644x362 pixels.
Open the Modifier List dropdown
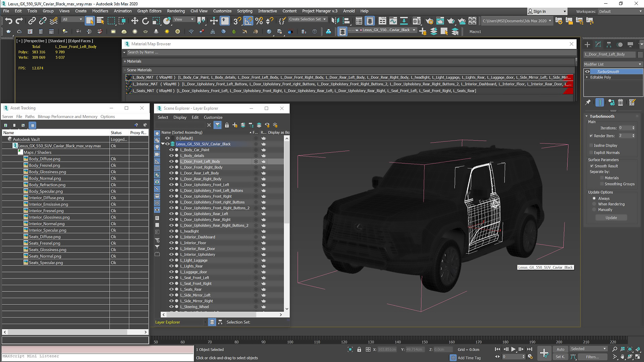tap(613, 64)
